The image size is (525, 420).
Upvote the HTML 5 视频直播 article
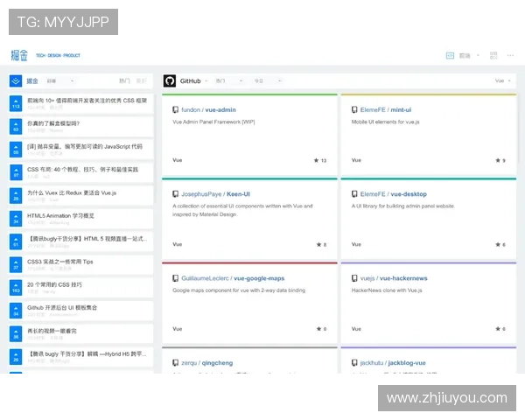point(16,241)
